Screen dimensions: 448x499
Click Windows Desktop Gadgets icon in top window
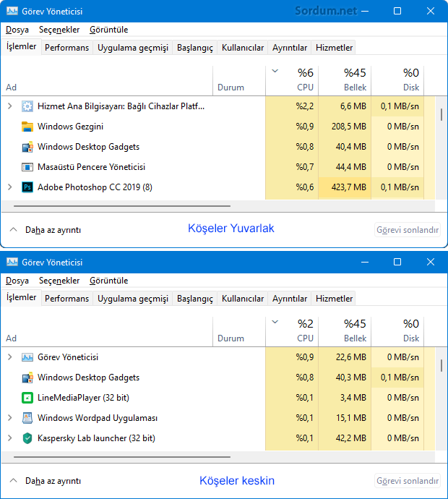click(x=27, y=147)
